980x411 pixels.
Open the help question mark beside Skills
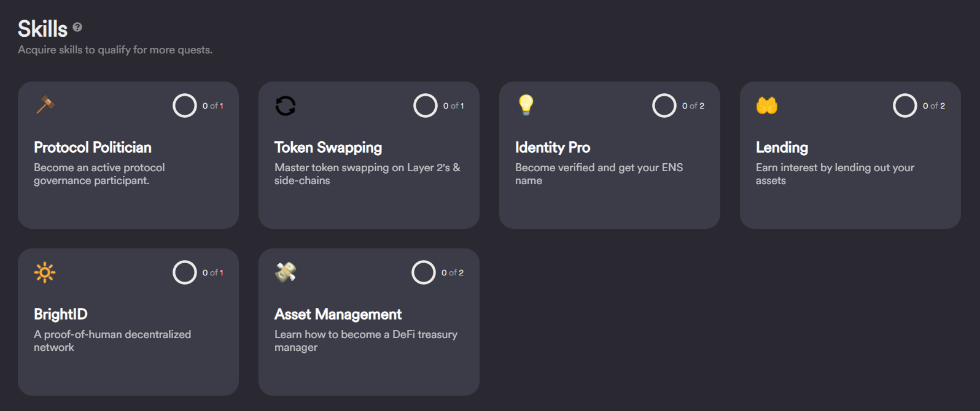click(x=77, y=27)
